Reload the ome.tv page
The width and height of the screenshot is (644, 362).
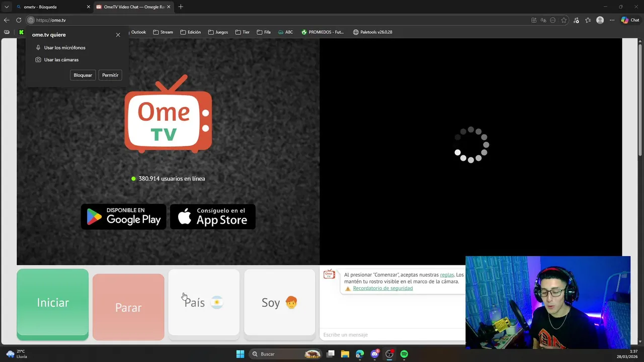coord(19,20)
